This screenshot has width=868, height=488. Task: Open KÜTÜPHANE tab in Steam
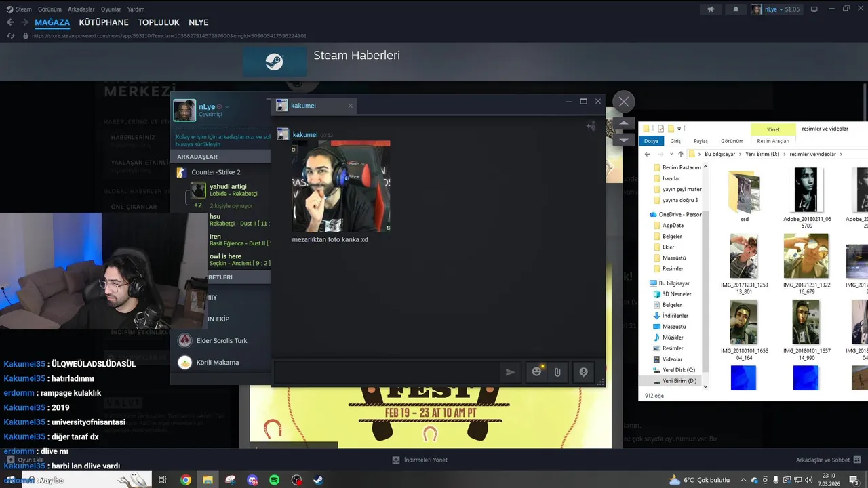coord(104,22)
